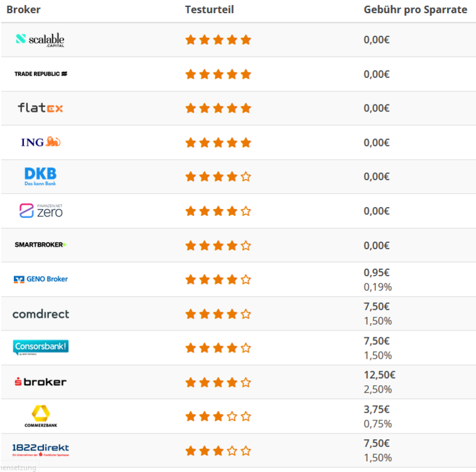Sort by the Testurteil column header

[209, 10]
